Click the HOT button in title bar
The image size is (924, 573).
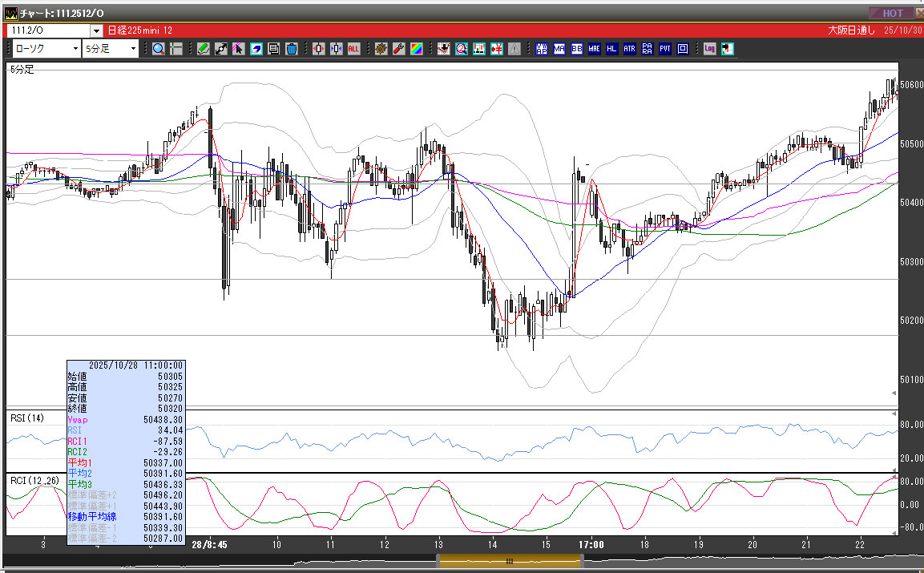coord(892,13)
